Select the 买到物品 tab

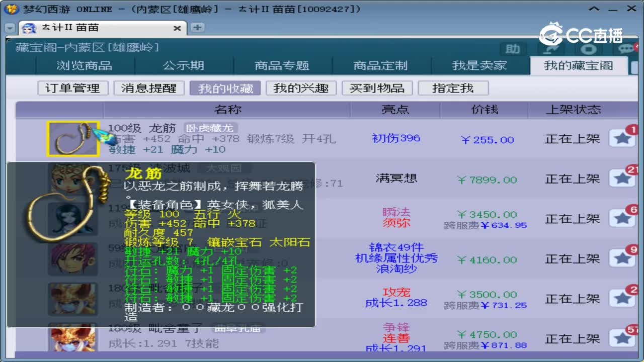click(x=378, y=87)
